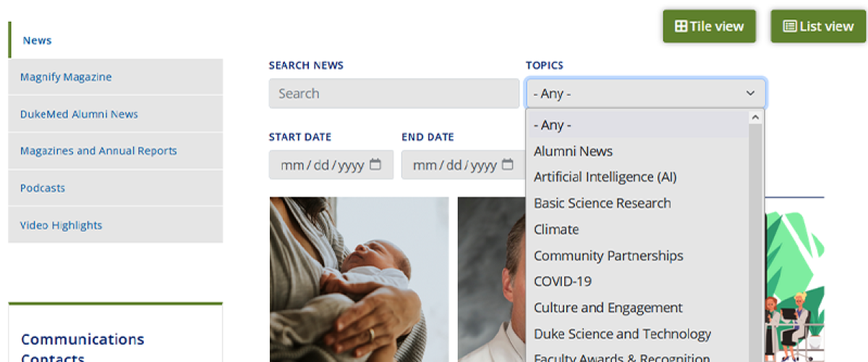
Task: Open the Start Date calendar picker icon
Action: pyautogui.click(x=375, y=164)
